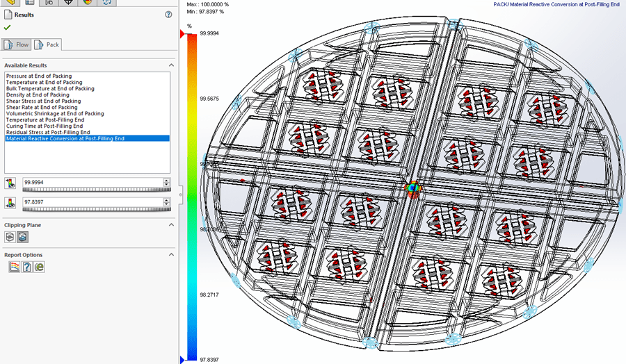
Task: Click the green 'e' report icon
Action: [39, 267]
